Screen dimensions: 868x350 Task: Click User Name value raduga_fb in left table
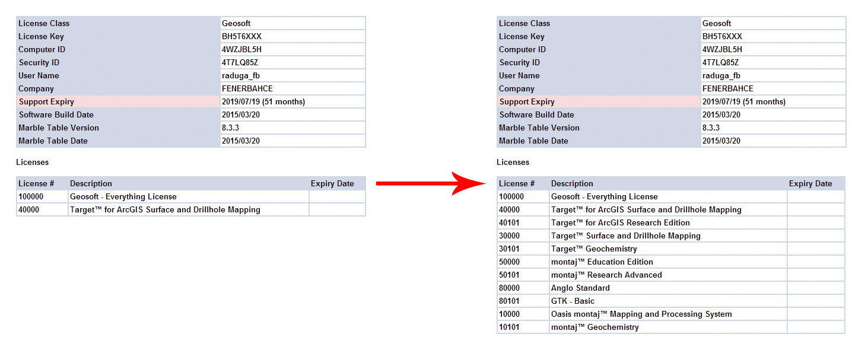click(x=241, y=76)
